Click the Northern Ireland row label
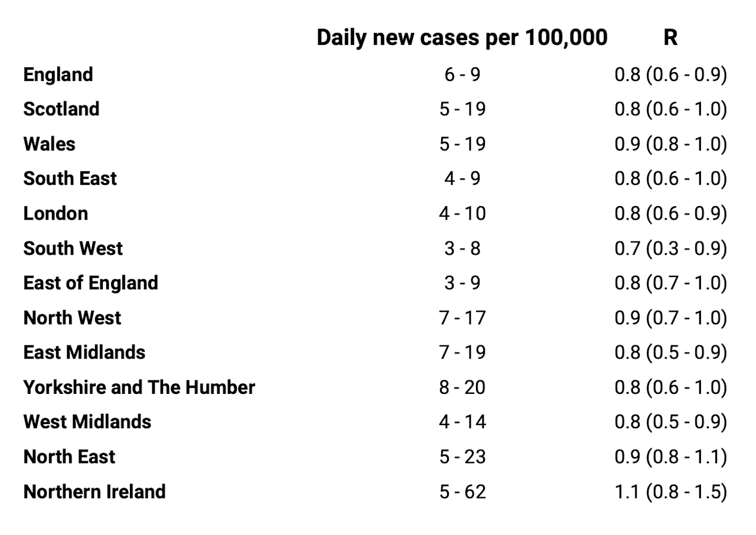Image resolution: width=756 pixels, height=535 pixels. pos(94,492)
